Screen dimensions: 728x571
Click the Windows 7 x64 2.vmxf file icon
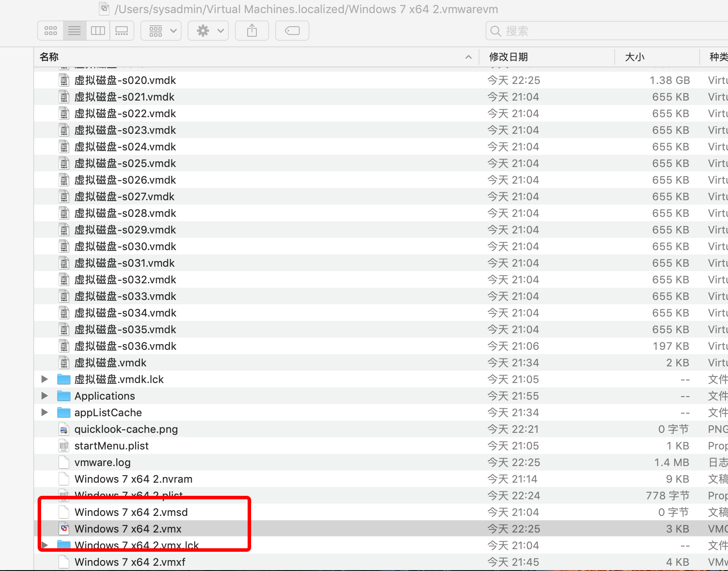point(64,562)
